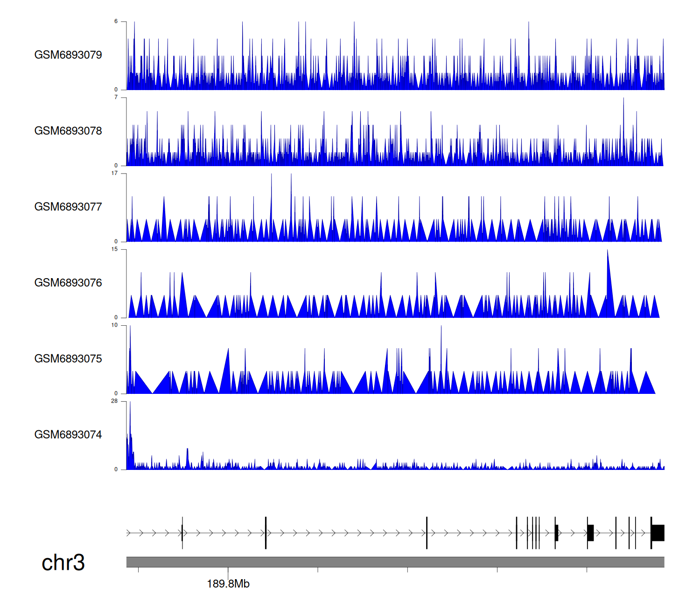Click the large final exon block of gene
This screenshot has height=616, width=700.
[x=658, y=533]
